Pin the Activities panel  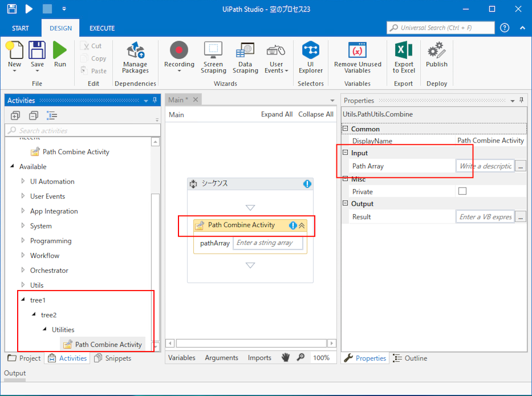155,100
